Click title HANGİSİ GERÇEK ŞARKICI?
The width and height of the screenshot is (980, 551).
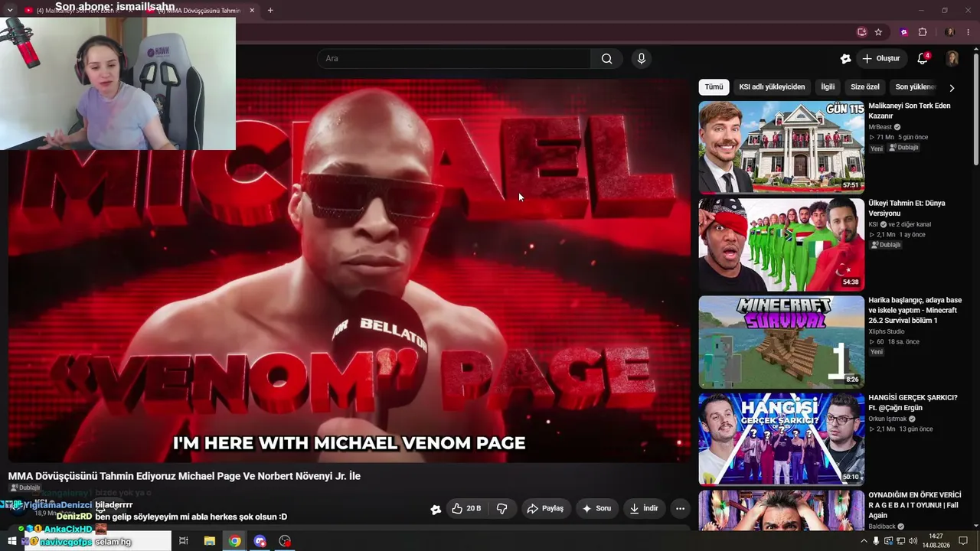913,403
